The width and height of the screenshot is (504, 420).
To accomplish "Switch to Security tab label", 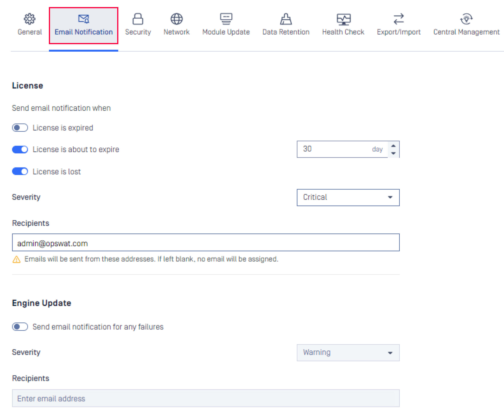I will pyautogui.click(x=138, y=32).
